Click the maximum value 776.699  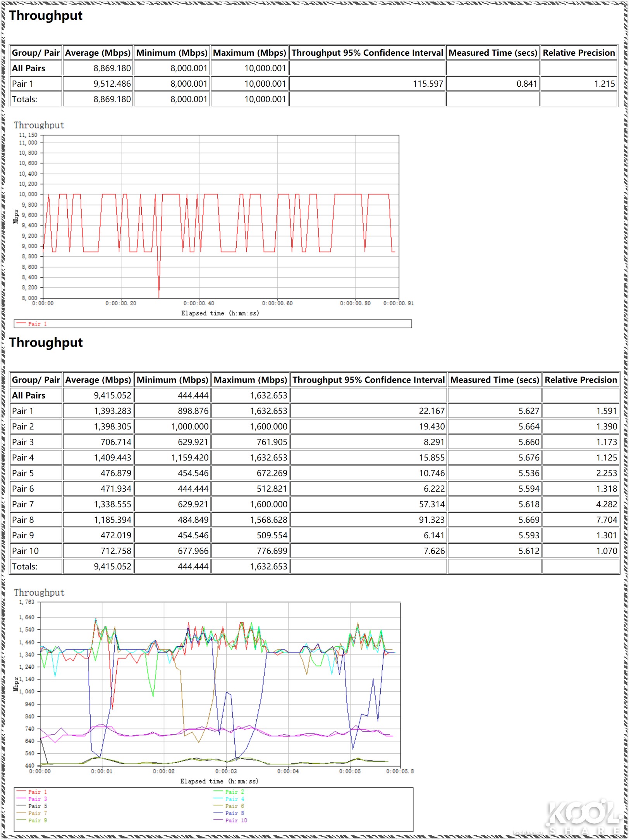click(272, 551)
